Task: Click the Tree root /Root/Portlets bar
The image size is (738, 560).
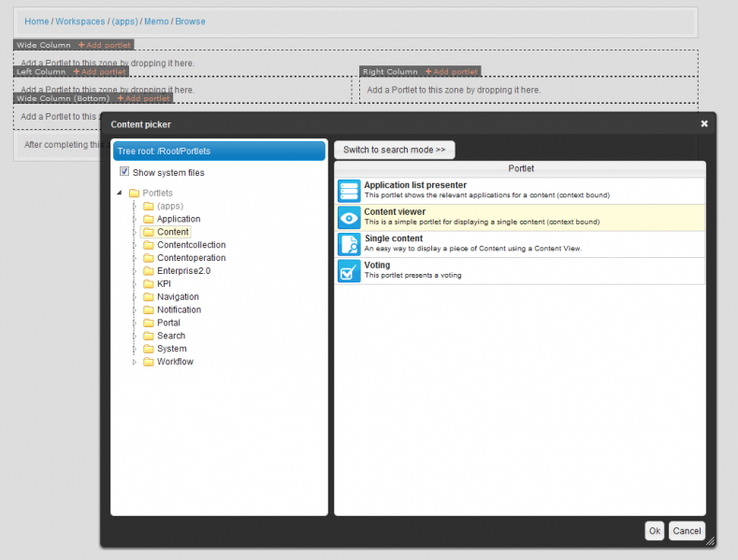Action: [x=219, y=151]
